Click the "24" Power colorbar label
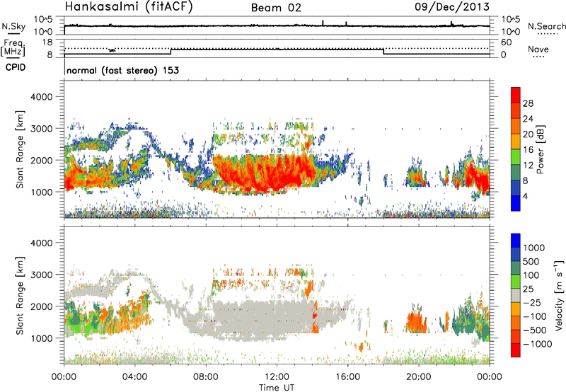The height and width of the screenshot is (392, 566). (528, 119)
